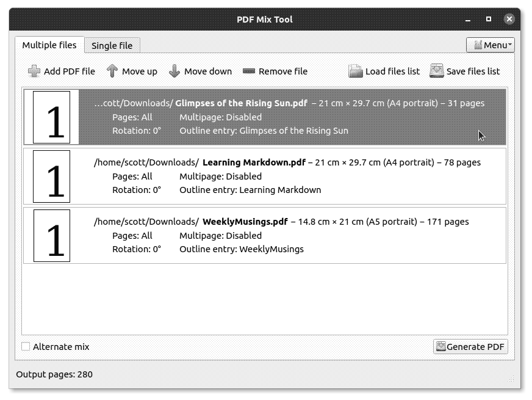532x400 pixels.
Task: Click Multipage: Disabled in Glimpses row
Action: tap(220, 117)
